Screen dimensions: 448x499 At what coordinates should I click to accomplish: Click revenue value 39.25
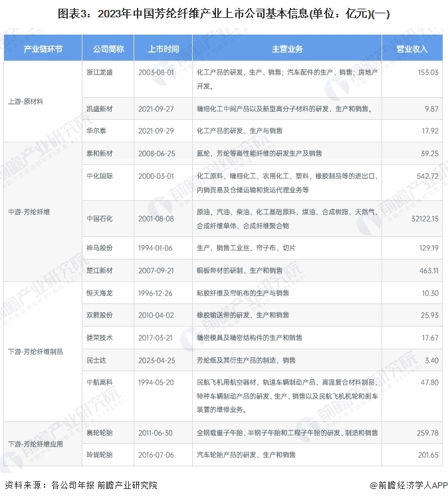click(x=429, y=154)
